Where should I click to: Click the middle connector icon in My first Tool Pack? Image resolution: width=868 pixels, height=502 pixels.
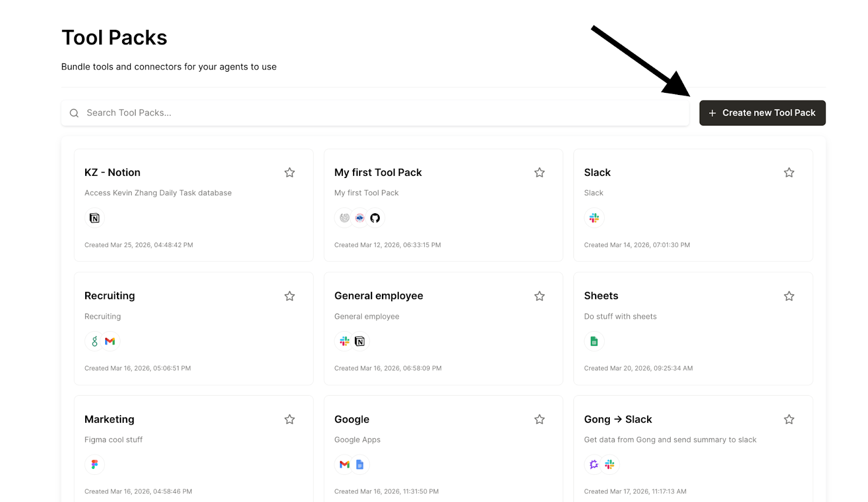[x=360, y=218]
